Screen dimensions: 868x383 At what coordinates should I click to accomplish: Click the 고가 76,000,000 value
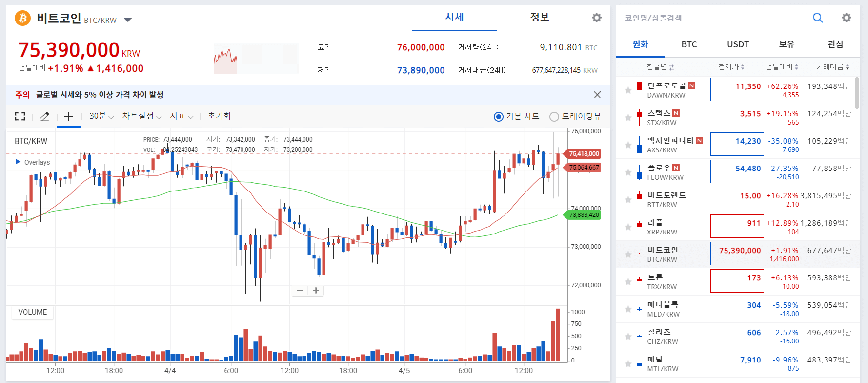click(x=421, y=47)
